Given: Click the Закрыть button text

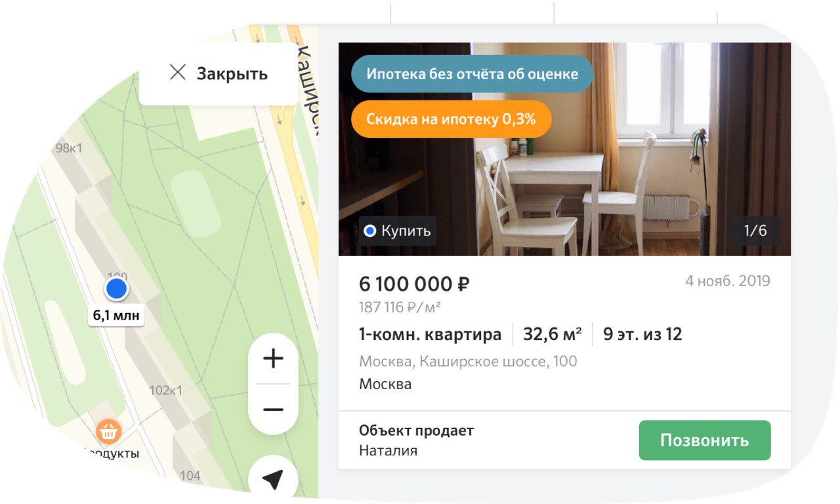Looking at the screenshot, I should (x=232, y=73).
